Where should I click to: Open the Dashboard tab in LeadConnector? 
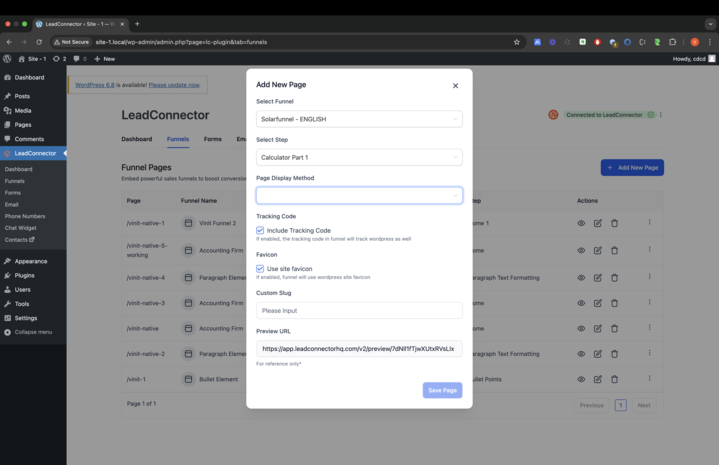137,139
